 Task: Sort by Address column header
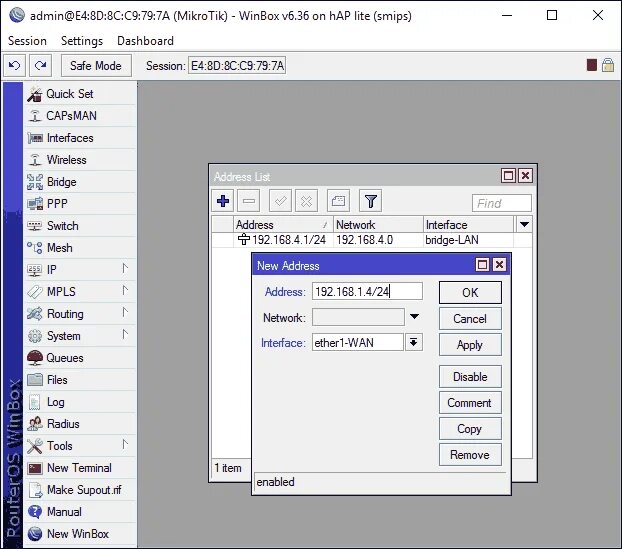283,225
